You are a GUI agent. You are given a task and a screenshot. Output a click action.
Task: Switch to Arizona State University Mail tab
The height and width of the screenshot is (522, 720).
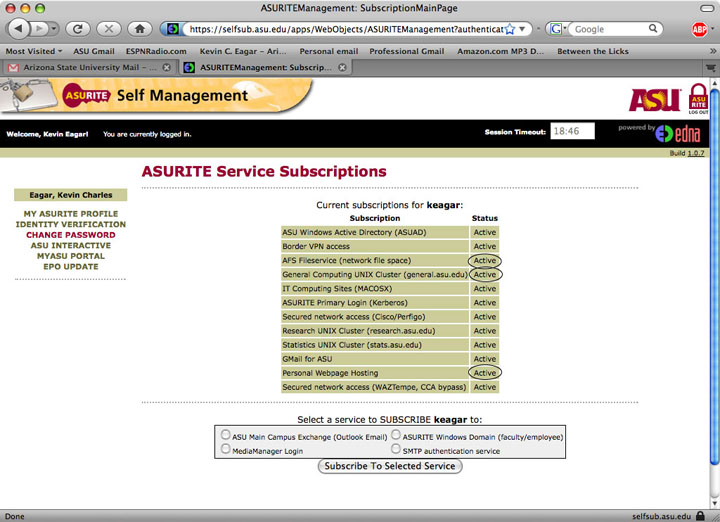click(87, 67)
